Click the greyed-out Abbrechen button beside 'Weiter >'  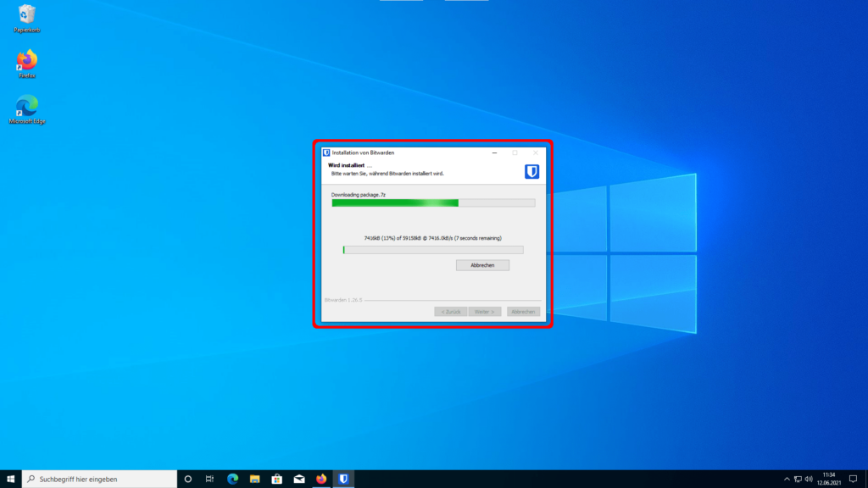tap(523, 312)
